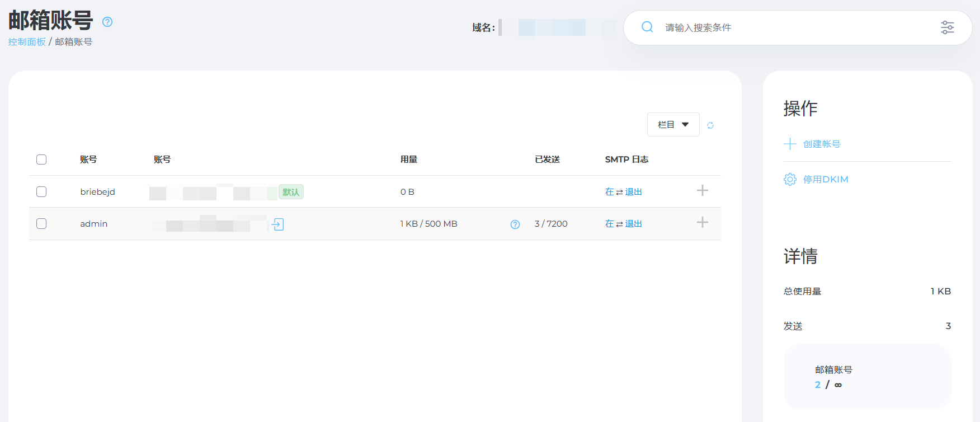
Task: Check the admin account checkbox
Action: [x=41, y=224]
